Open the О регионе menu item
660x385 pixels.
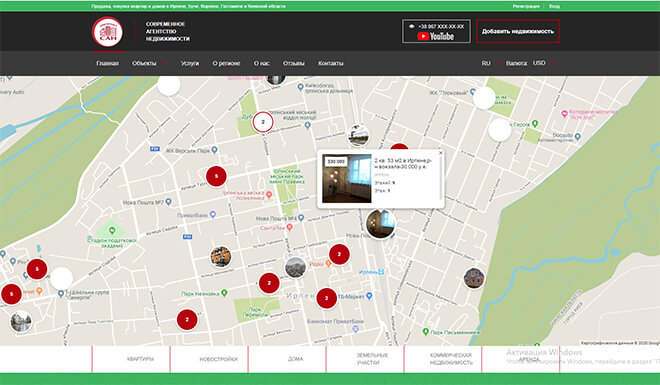click(226, 63)
